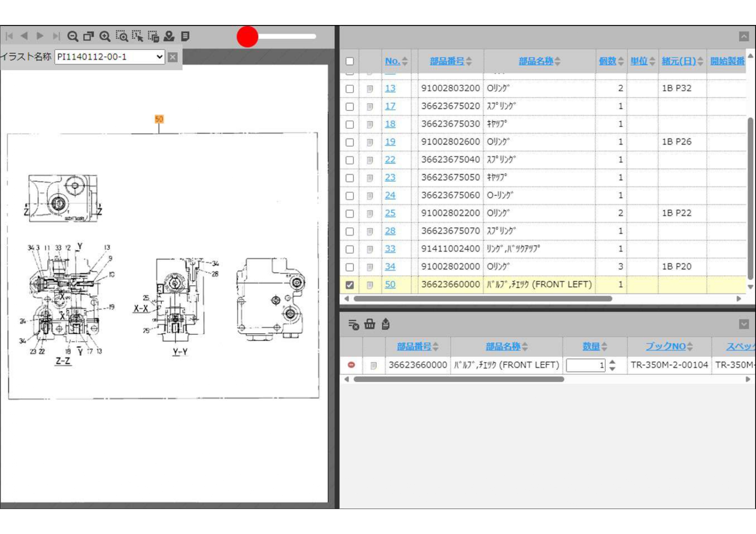Sort by 個数 column header
This screenshot has width=756, height=534.
[x=607, y=61]
